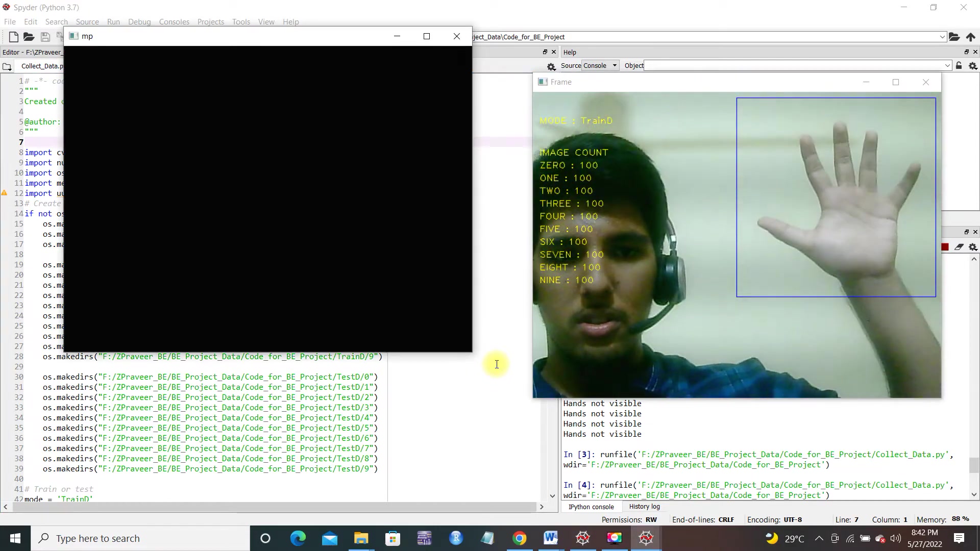Open the Debug menu
This screenshot has width=980, height=551.
[139, 21]
